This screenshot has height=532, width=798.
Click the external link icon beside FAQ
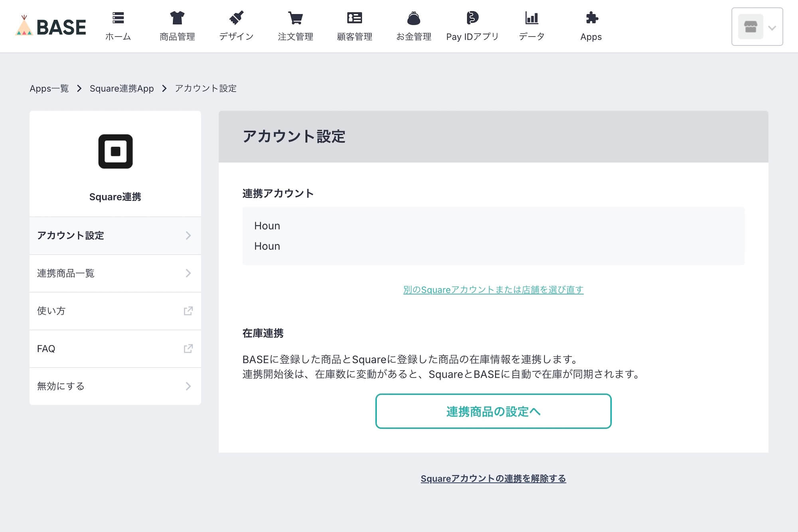[188, 348]
